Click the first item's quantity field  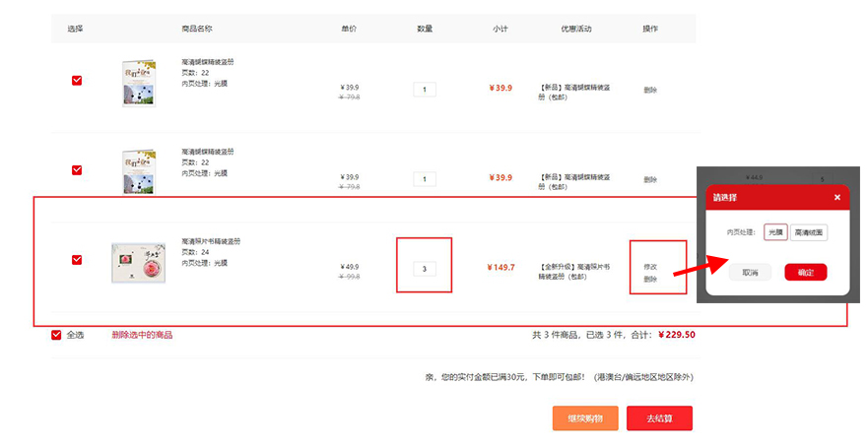[425, 90]
